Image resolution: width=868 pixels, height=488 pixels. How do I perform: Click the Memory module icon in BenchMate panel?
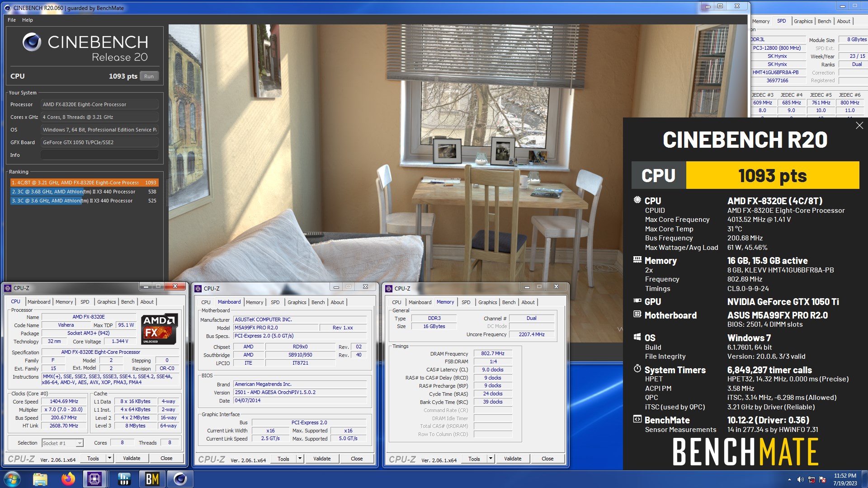(x=637, y=260)
